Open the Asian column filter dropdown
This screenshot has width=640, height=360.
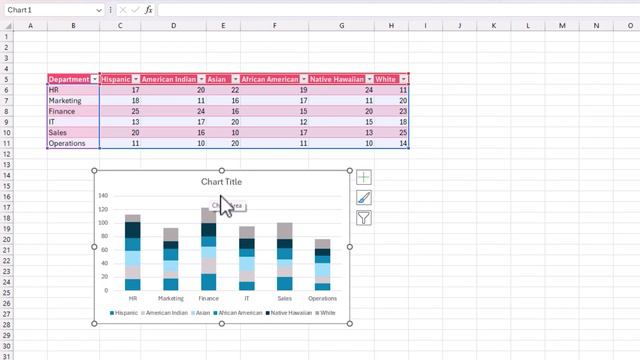tap(236, 79)
